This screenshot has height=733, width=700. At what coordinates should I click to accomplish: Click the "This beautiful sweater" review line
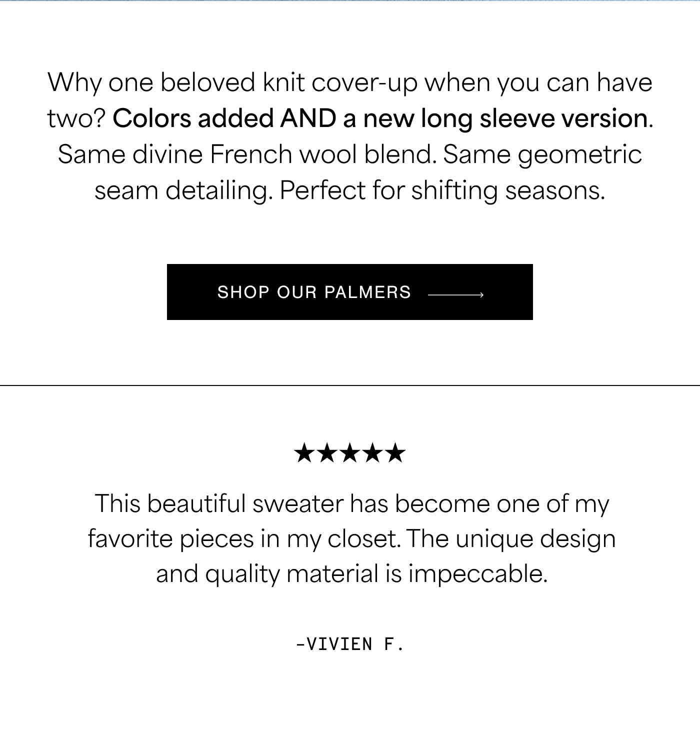tap(352, 503)
